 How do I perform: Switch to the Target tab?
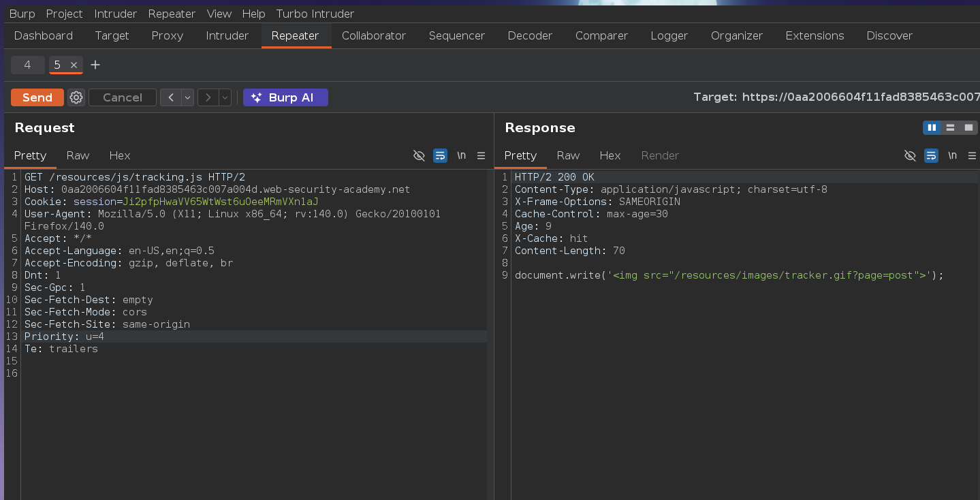click(x=112, y=35)
